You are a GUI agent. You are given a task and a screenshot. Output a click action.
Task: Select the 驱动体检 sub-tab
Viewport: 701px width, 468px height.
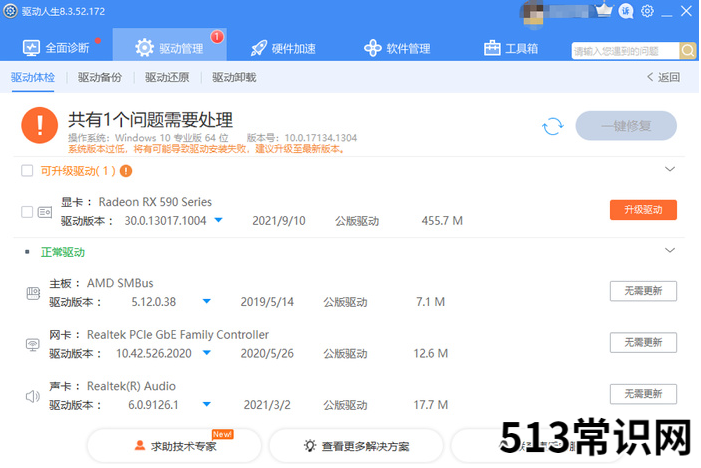coord(33,77)
